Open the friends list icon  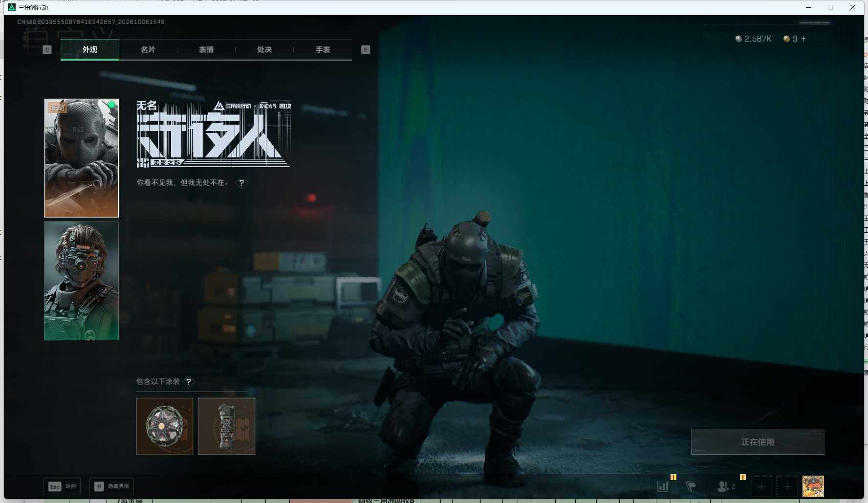(726, 486)
